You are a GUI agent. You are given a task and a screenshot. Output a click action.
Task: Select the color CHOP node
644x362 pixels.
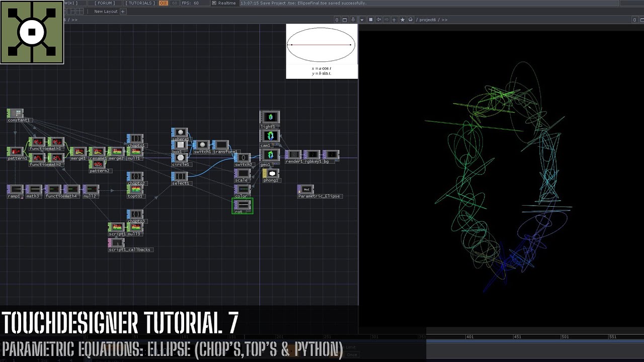[x=243, y=189]
